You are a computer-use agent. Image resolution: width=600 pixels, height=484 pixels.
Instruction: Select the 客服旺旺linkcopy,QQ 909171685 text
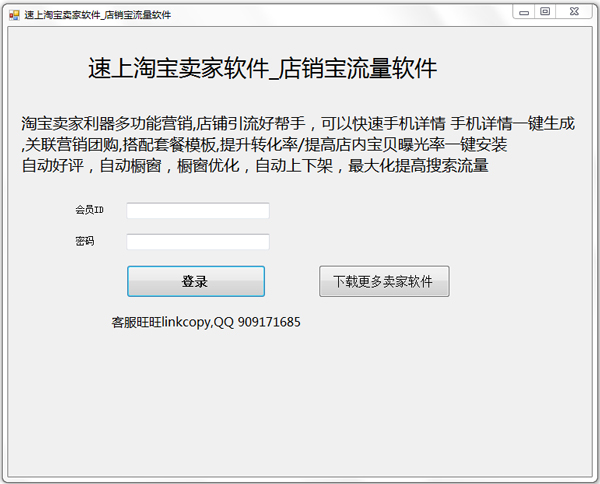206,322
